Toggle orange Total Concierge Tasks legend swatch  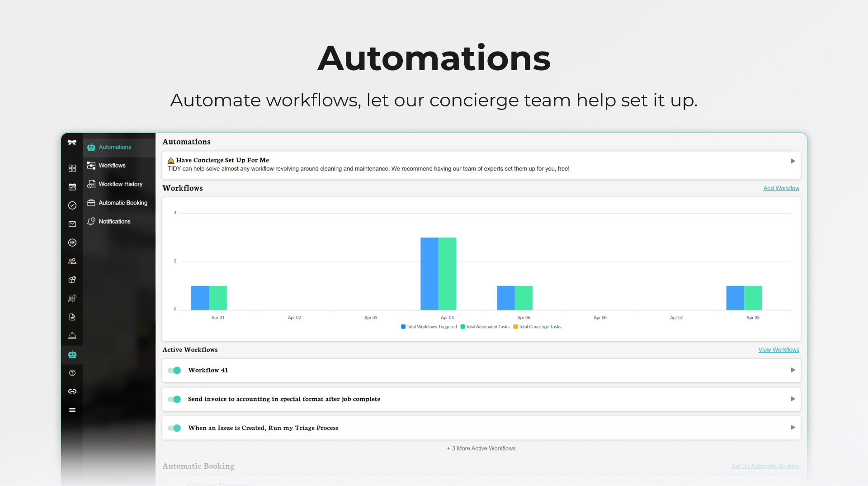pos(515,327)
